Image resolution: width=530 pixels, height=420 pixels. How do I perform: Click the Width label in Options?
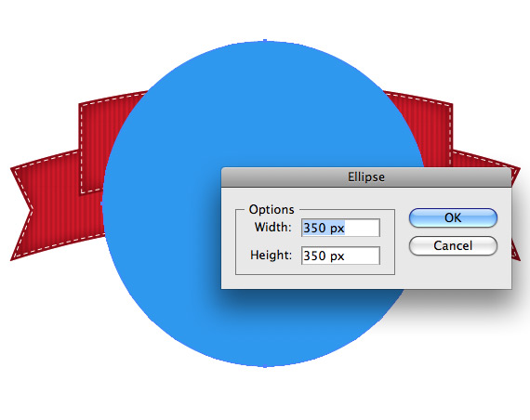272,228
